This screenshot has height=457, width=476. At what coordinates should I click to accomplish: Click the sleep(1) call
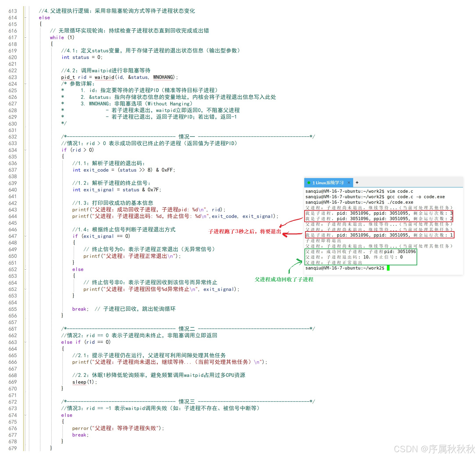[x=79, y=382]
